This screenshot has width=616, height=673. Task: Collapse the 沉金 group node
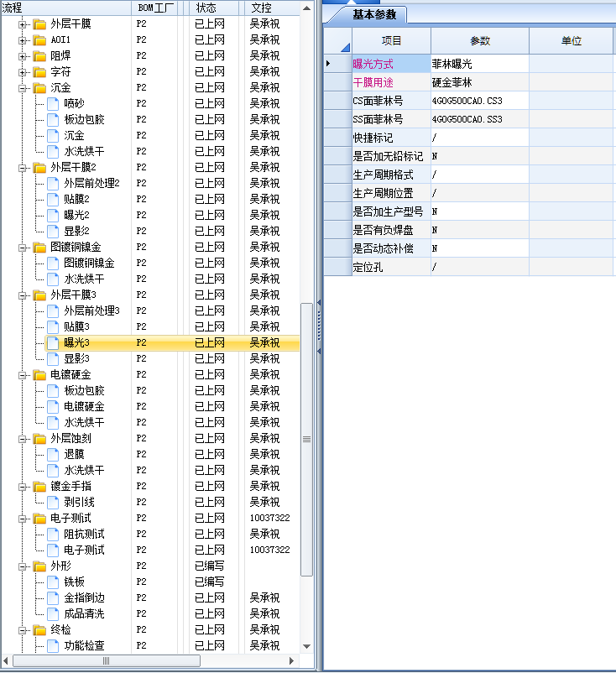[x=22, y=88]
